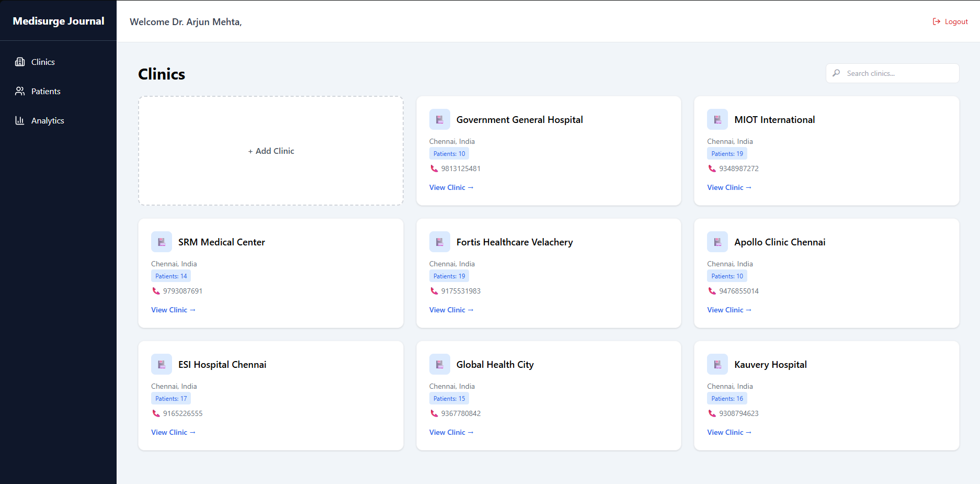Click the Patients people icon in sidebar
This screenshot has width=980, height=484.
20,91
